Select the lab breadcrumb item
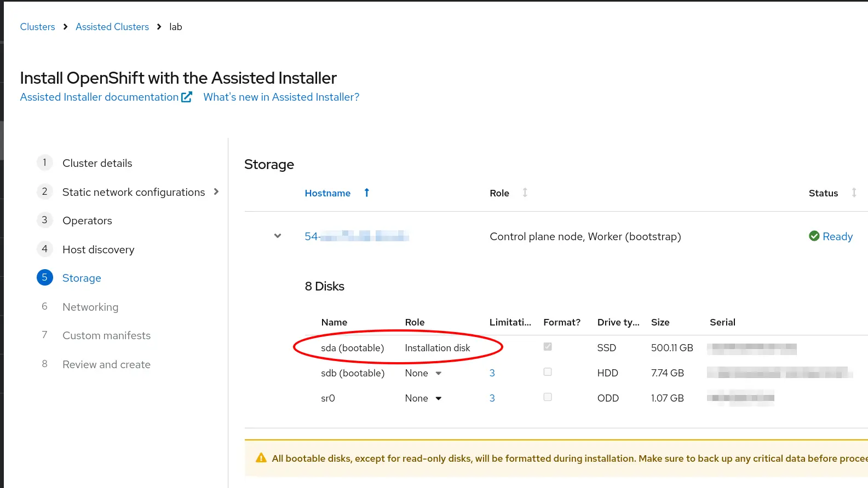Viewport: 868px width, 488px height. click(x=176, y=27)
